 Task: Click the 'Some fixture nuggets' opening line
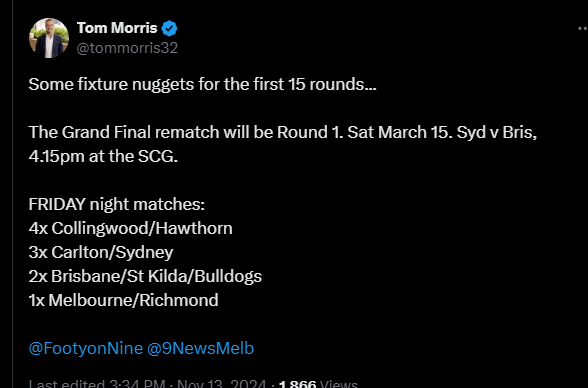[x=202, y=84]
